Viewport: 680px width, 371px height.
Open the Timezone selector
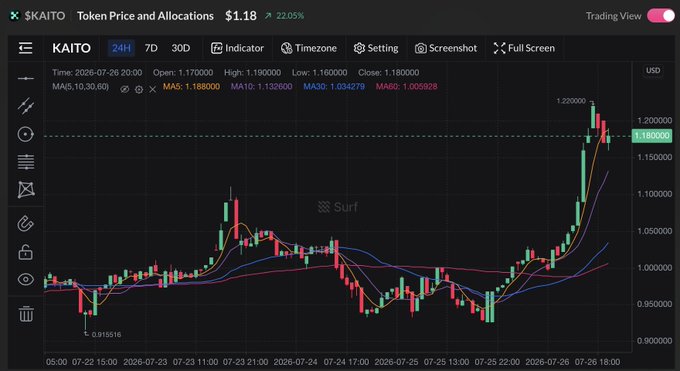(308, 48)
